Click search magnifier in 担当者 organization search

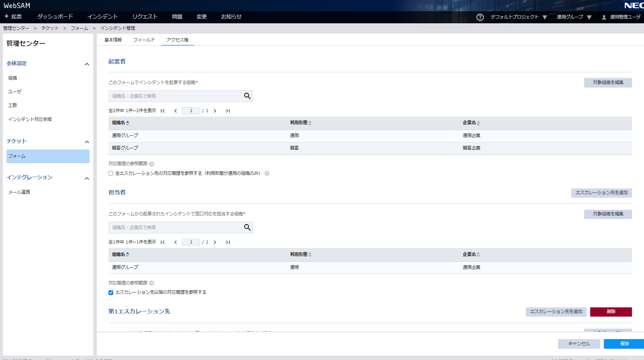[247, 227]
